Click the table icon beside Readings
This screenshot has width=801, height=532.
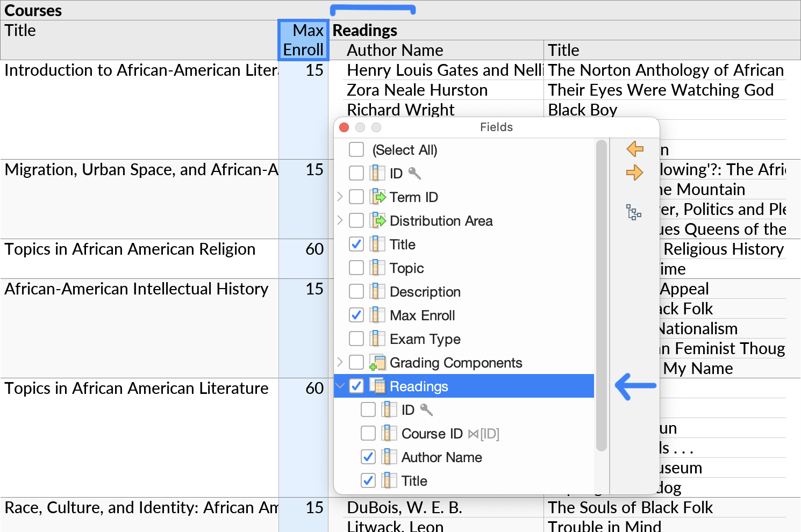point(377,386)
